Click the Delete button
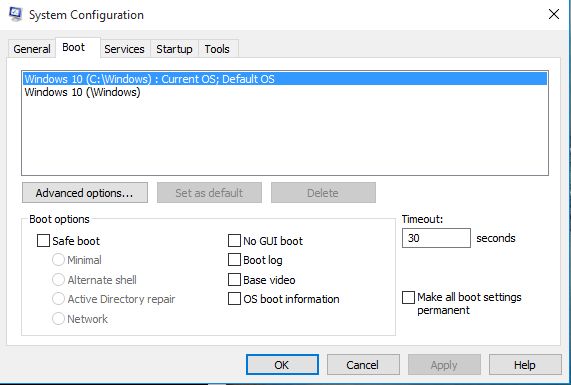This screenshot has width=571, height=385. [323, 193]
